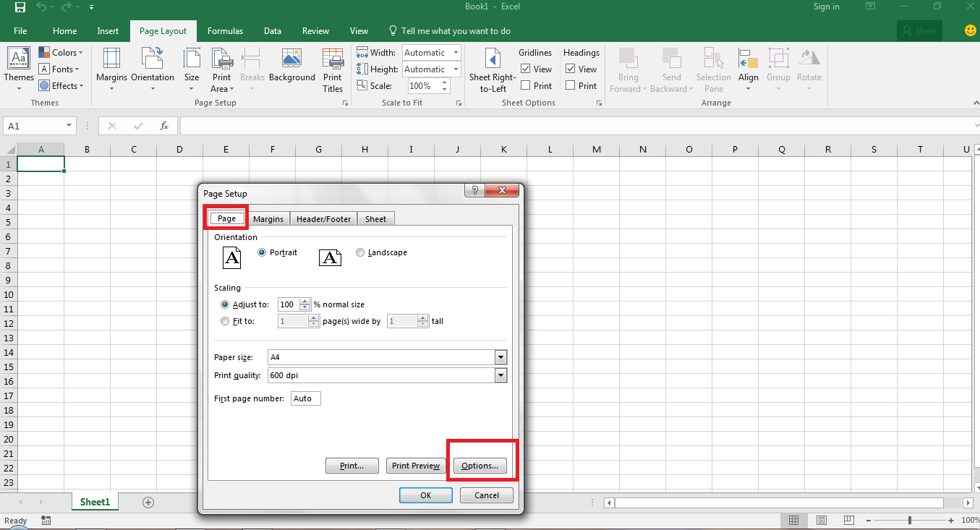Open the Print quality dropdown
This screenshot has height=530, width=980.
tap(500, 375)
